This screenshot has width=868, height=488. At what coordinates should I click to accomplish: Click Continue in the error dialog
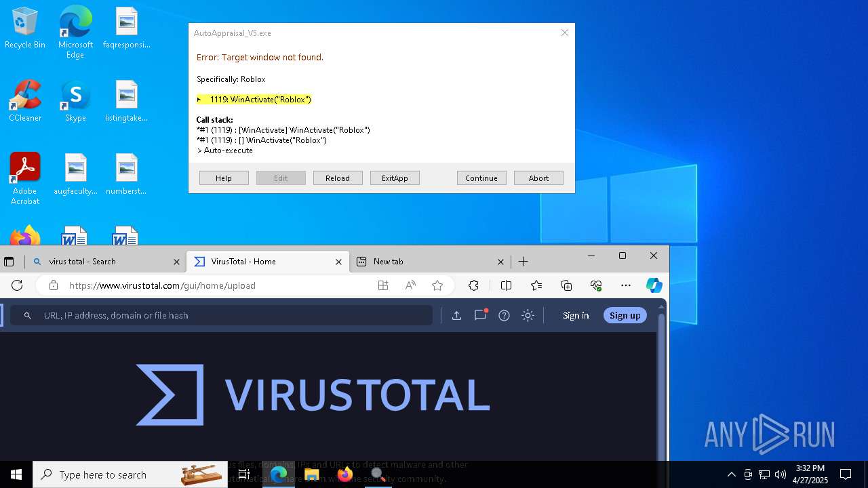tap(481, 178)
